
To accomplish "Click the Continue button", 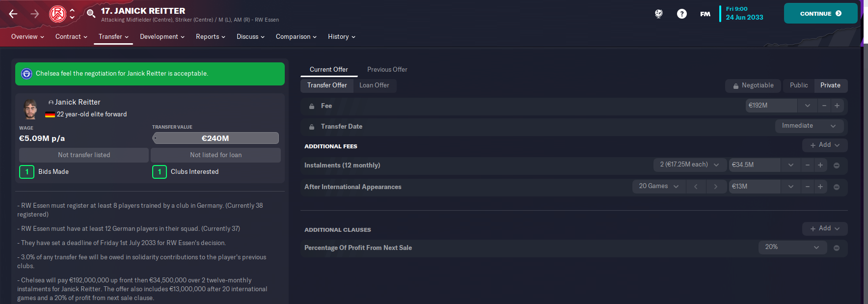I will coord(820,14).
